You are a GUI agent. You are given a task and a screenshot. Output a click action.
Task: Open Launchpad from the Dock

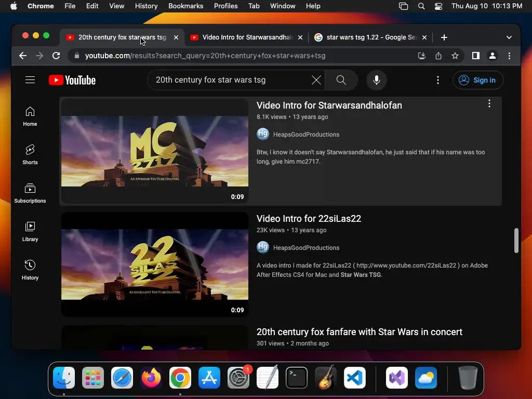click(93, 378)
